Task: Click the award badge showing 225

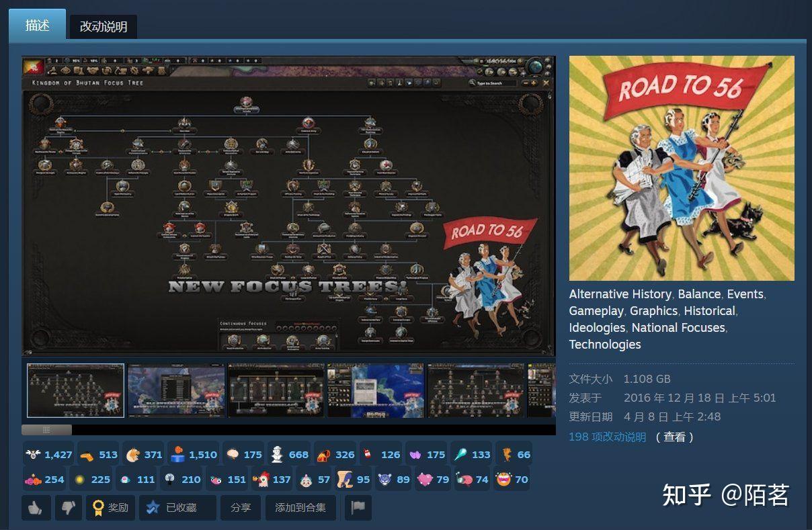Action: tap(91, 480)
